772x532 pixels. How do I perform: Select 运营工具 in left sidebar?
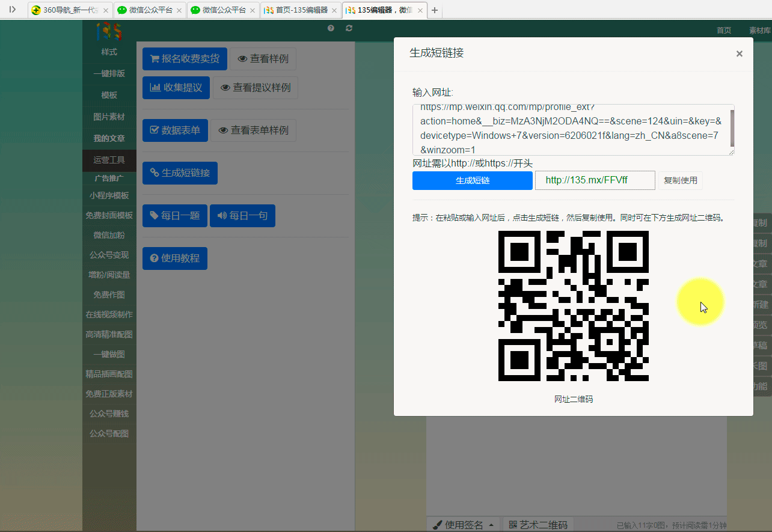tap(109, 160)
